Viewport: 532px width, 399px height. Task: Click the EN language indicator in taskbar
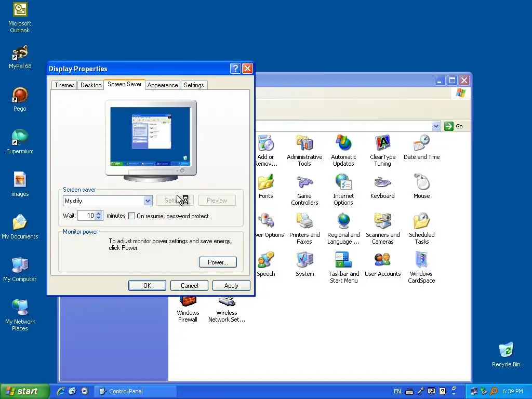397,392
